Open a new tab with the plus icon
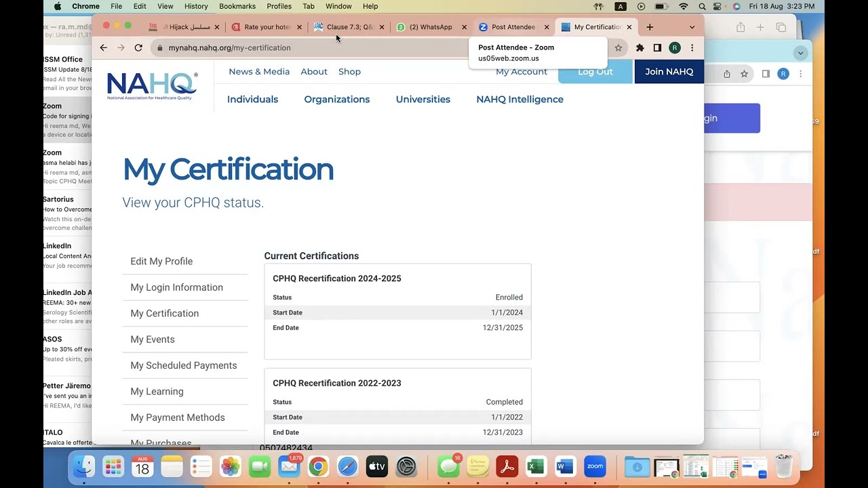 click(650, 27)
